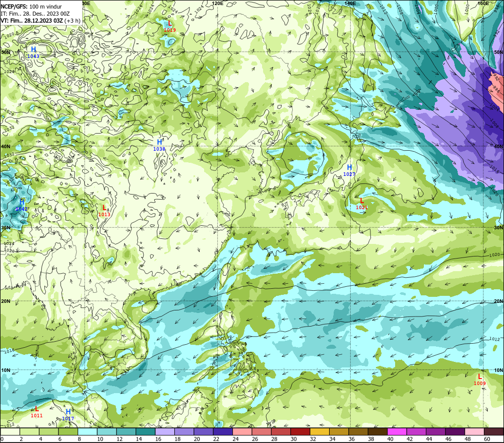Click the 1009 low pressure marker
504x443 pixels.
pyautogui.click(x=480, y=379)
